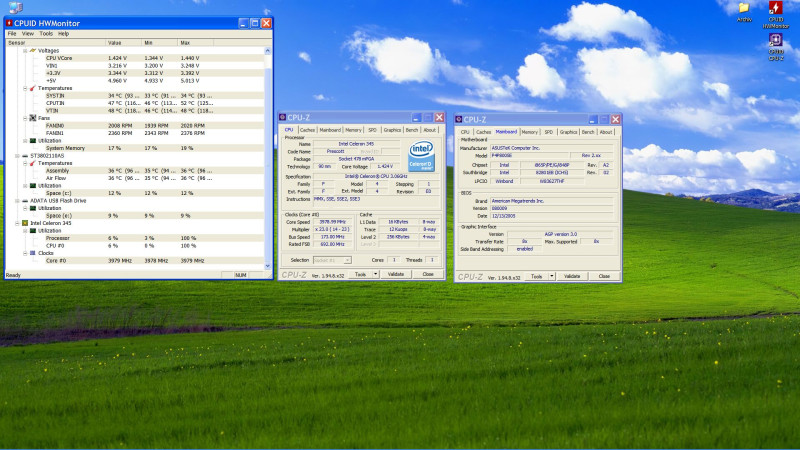Collapse the Voltages node
This screenshot has height=450, width=800.
(24, 51)
